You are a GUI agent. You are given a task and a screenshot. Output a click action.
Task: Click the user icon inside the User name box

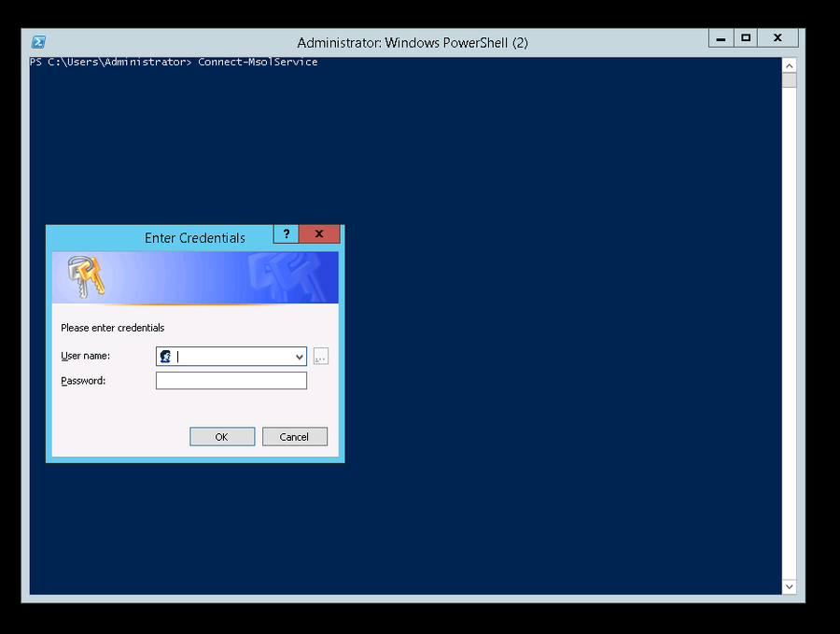point(165,357)
